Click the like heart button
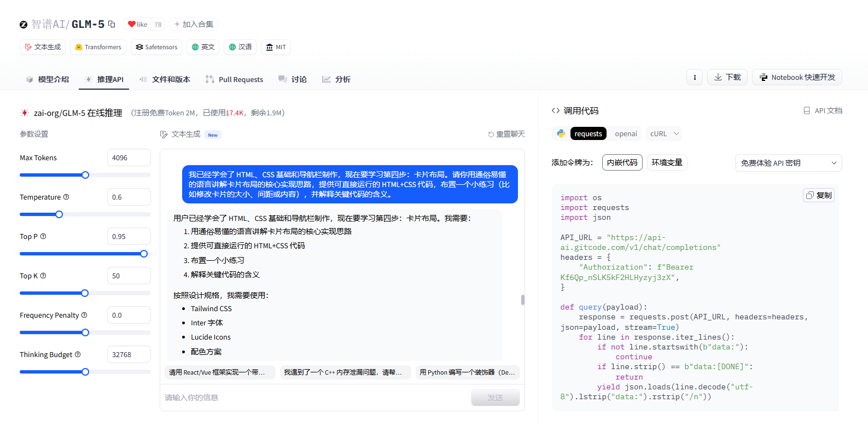 137,24
